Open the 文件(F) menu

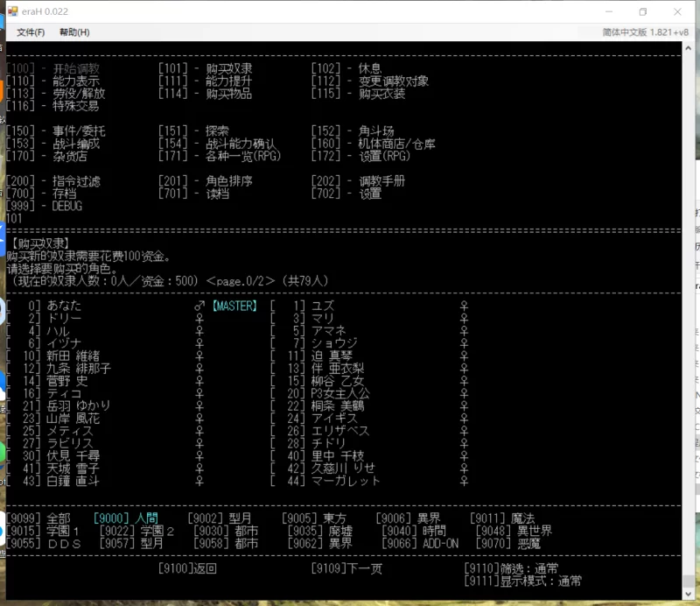(x=31, y=32)
